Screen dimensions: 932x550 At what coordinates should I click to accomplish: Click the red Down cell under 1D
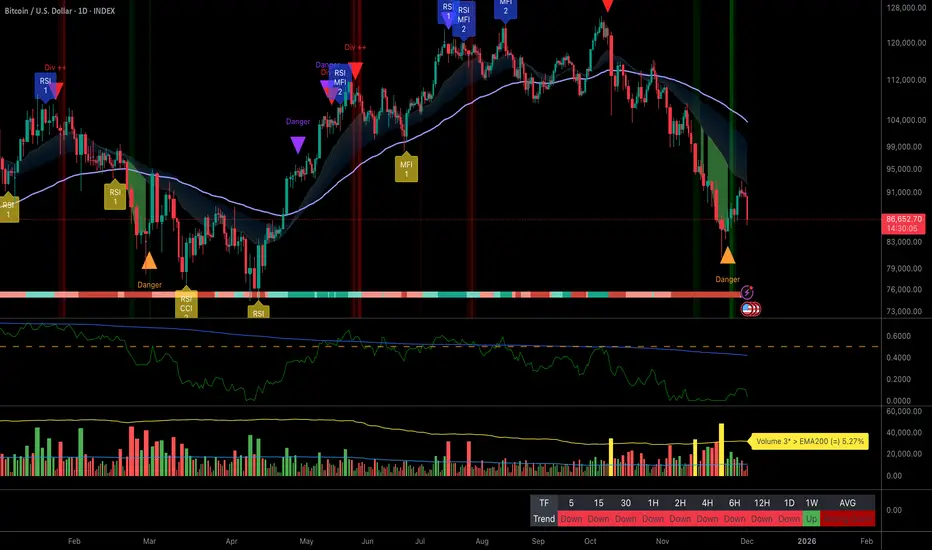(789, 518)
